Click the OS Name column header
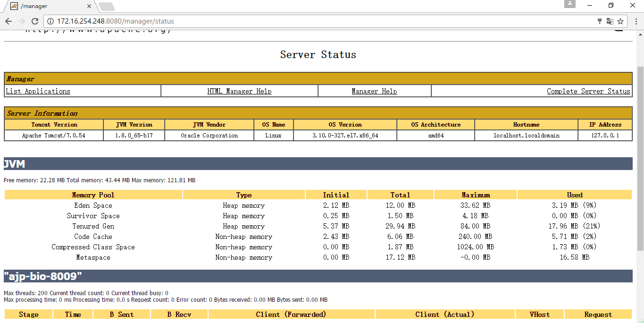644x323 pixels. click(274, 125)
